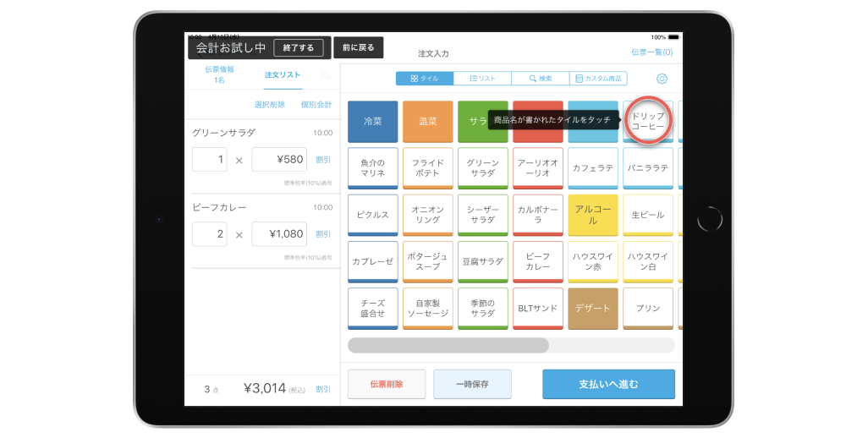Select the 伝票情報 tab
This screenshot has height=438, width=868.
tap(219, 74)
